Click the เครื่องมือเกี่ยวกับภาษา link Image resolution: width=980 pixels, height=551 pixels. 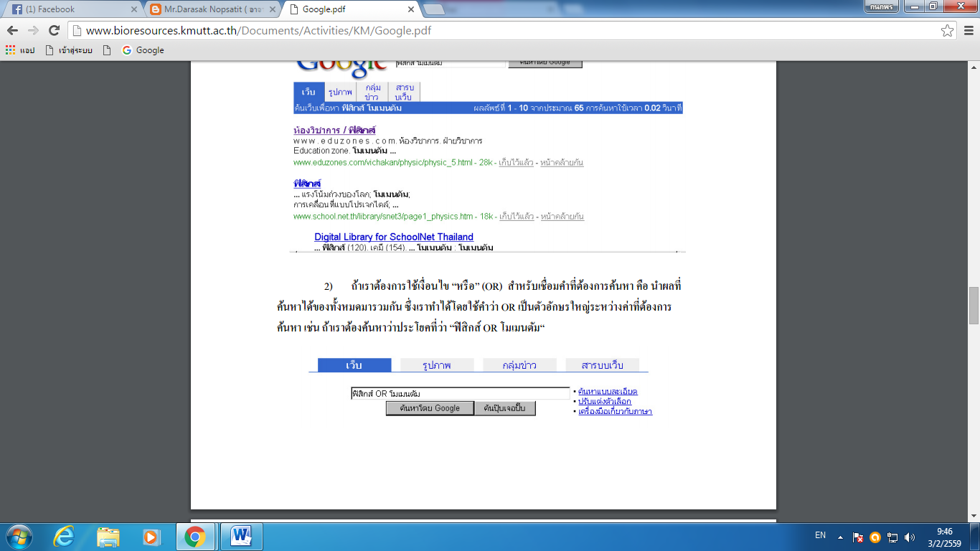click(x=615, y=412)
